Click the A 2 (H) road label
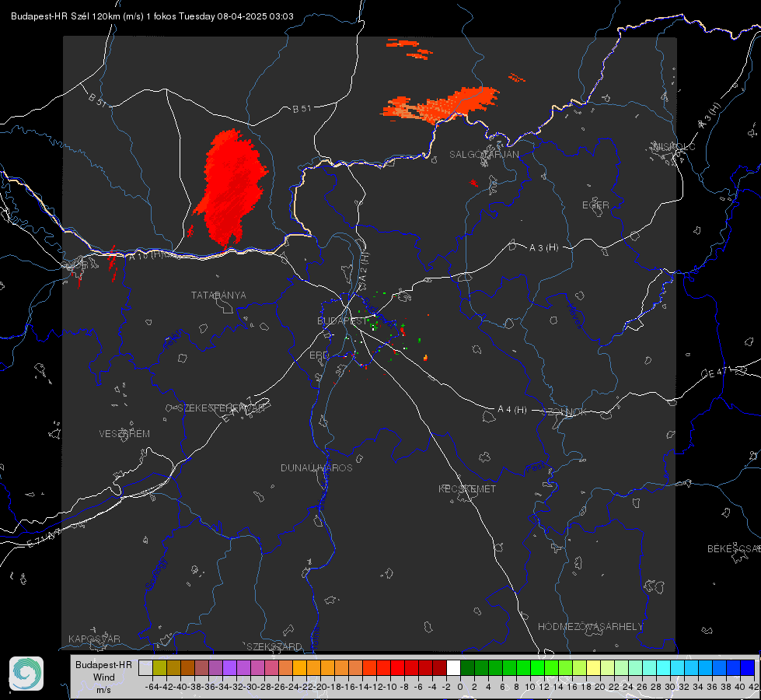 point(364,268)
